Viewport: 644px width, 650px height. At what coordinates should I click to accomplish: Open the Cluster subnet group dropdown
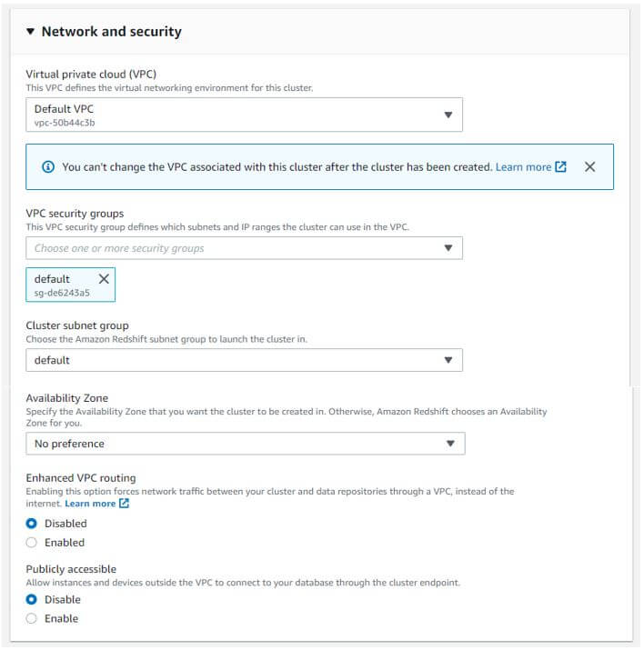click(244, 360)
